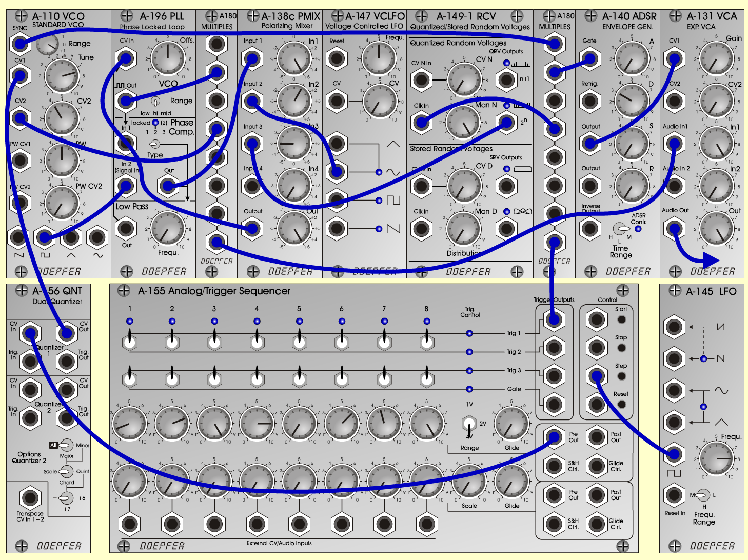Click the A-110 sine wave output jack
This screenshot has width=748, height=560.
(x=97, y=237)
